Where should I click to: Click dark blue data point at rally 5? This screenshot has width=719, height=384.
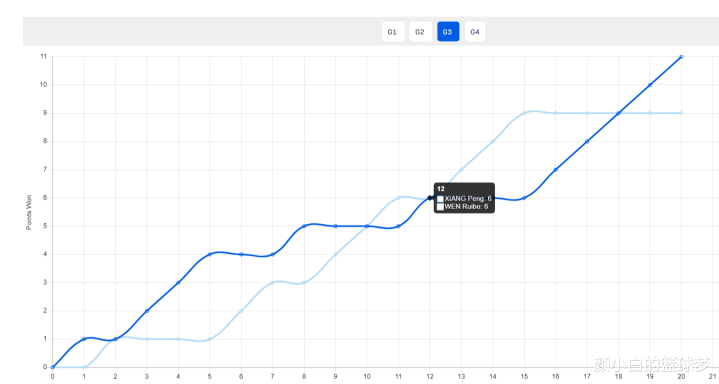pyautogui.click(x=210, y=254)
